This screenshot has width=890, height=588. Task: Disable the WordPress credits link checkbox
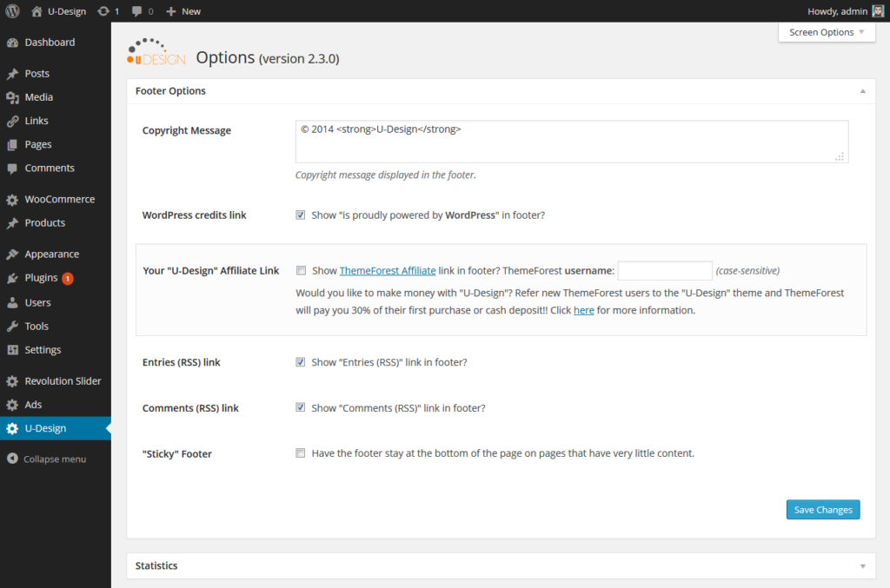click(x=300, y=215)
